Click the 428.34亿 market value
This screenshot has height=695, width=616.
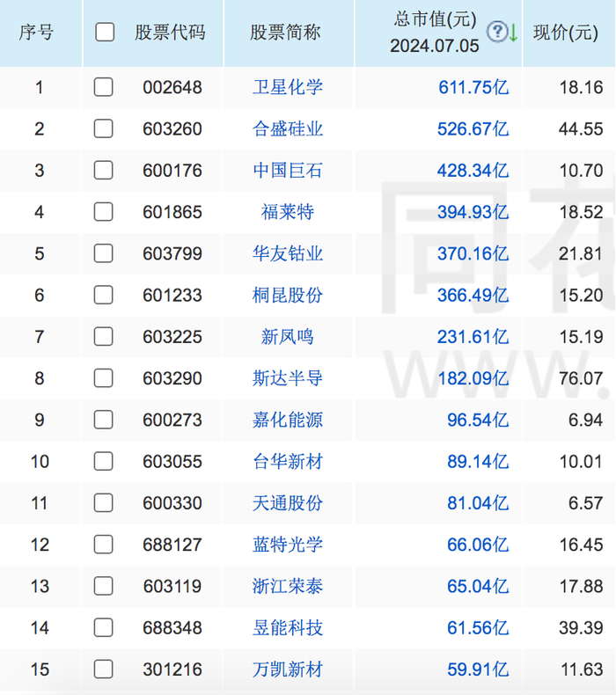coord(473,170)
